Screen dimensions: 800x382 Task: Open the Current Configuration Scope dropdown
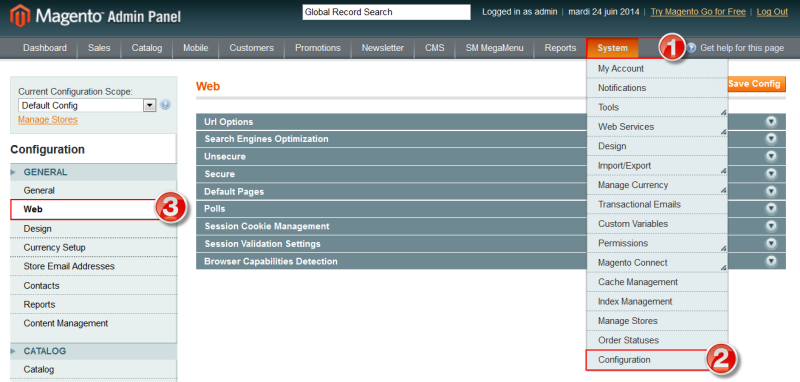click(87, 106)
